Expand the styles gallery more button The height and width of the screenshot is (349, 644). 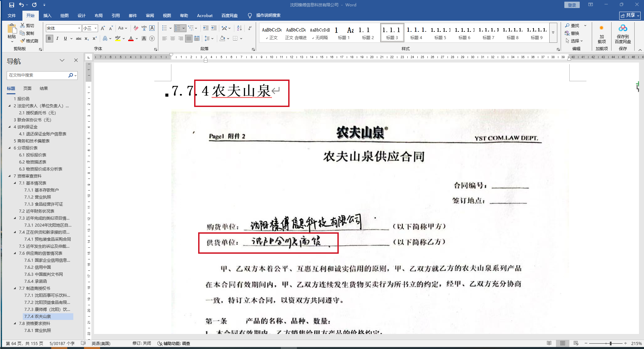pos(553,33)
